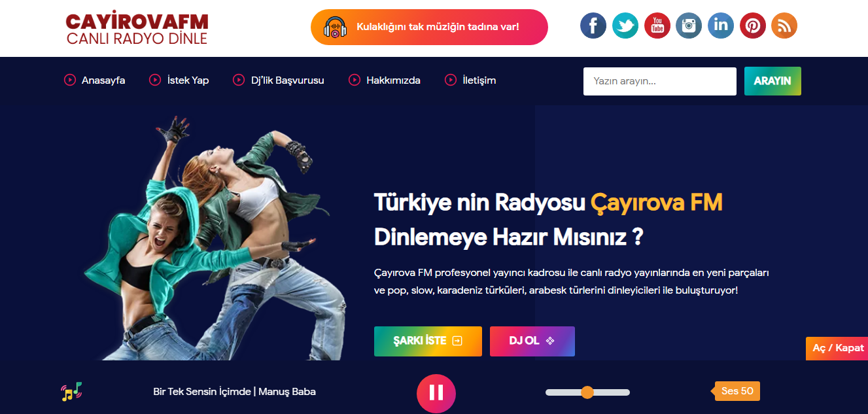Image resolution: width=868 pixels, height=414 pixels.
Task: Click the ARAYIN search button
Action: 773,81
